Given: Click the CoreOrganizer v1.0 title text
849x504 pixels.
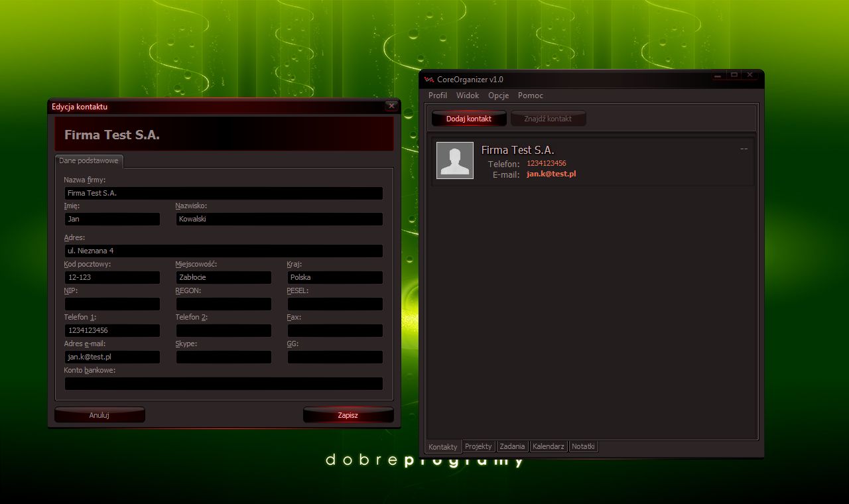Looking at the screenshot, I should [x=470, y=80].
